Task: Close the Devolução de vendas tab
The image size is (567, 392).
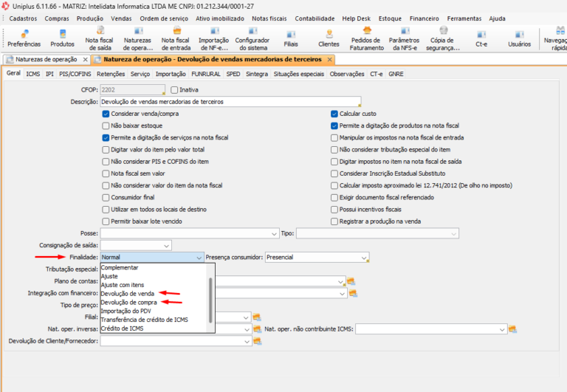Action: pyautogui.click(x=329, y=59)
